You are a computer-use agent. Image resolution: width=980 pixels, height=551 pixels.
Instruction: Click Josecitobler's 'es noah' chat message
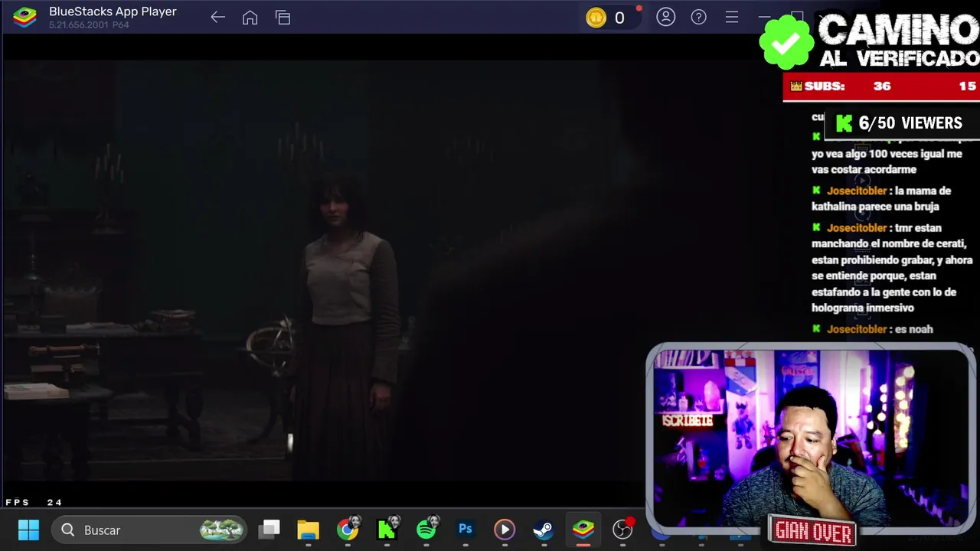[873, 329]
